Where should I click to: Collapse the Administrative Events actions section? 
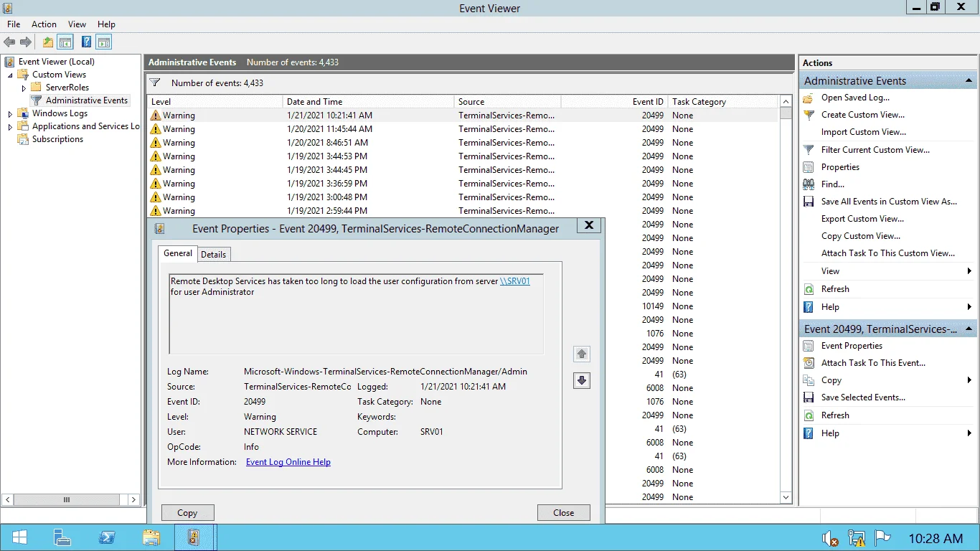click(969, 81)
